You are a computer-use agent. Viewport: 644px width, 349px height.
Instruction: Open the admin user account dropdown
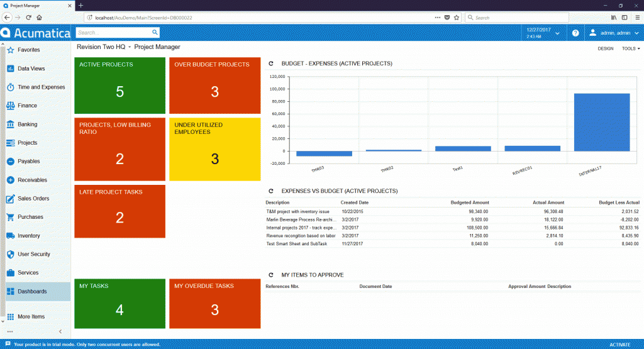point(614,33)
